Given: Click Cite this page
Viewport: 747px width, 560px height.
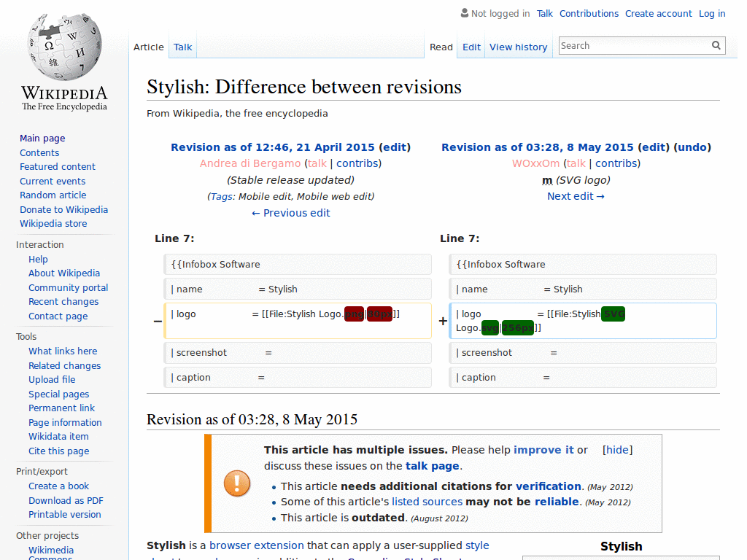Looking at the screenshot, I should coord(58,451).
